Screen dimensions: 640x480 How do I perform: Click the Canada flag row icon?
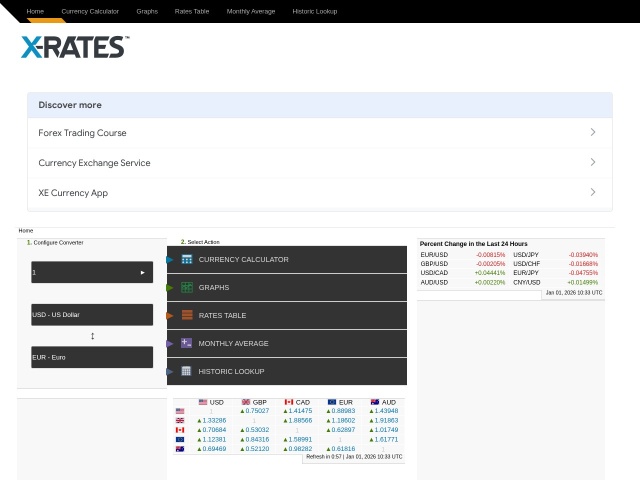(x=180, y=430)
